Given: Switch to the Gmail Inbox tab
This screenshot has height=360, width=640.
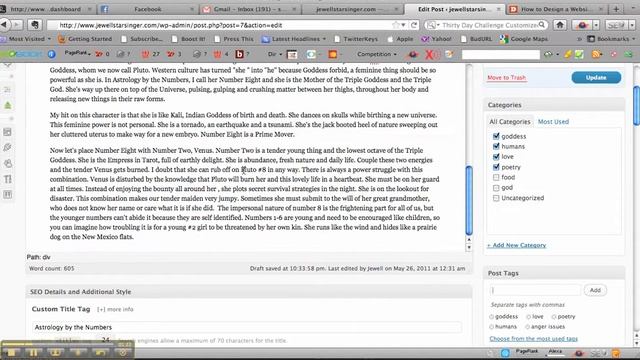Looking at the screenshot, I should click(x=250, y=9).
